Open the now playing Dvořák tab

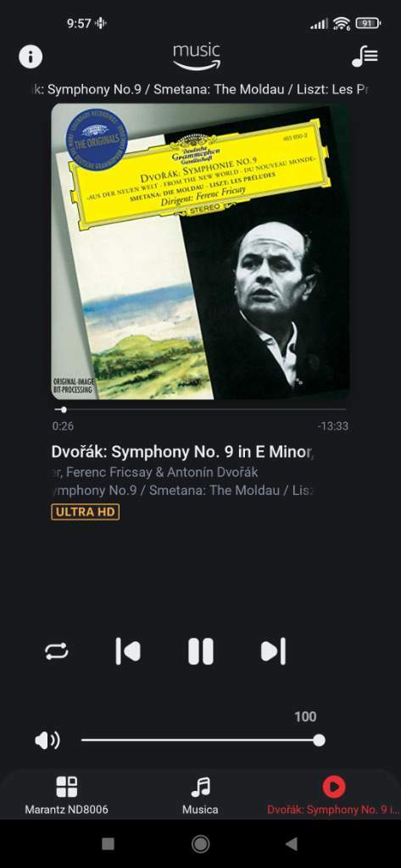[x=333, y=796]
